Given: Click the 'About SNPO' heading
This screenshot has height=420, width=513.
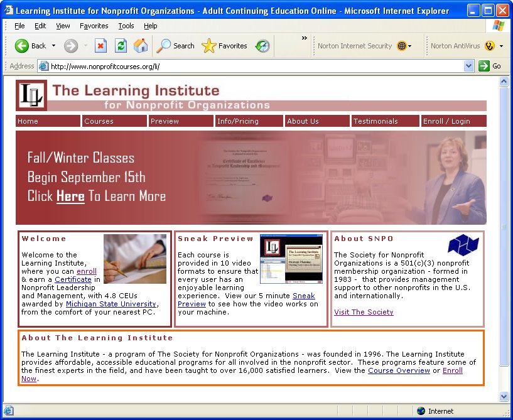Looking at the screenshot, I should tap(364, 239).
